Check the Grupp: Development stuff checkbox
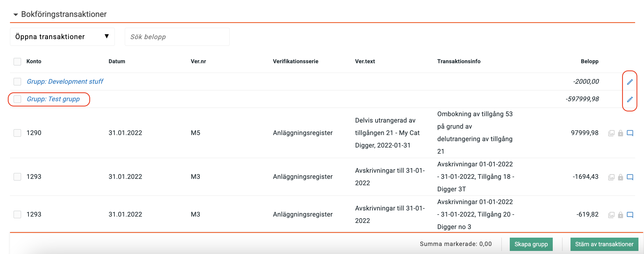The width and height of the screenshot is (644, 254). coord(17,82)
